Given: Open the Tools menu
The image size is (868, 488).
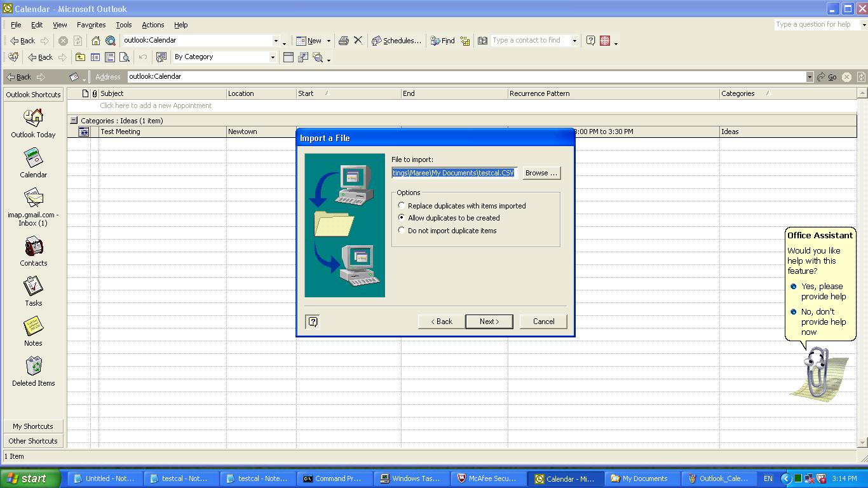Looking at the screenshot, I should 123,25.
